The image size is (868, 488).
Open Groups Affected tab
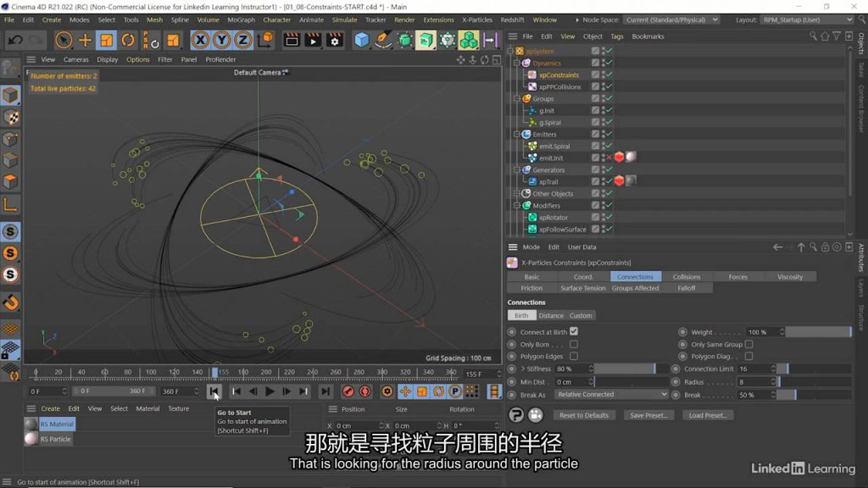tap(635, 288)
